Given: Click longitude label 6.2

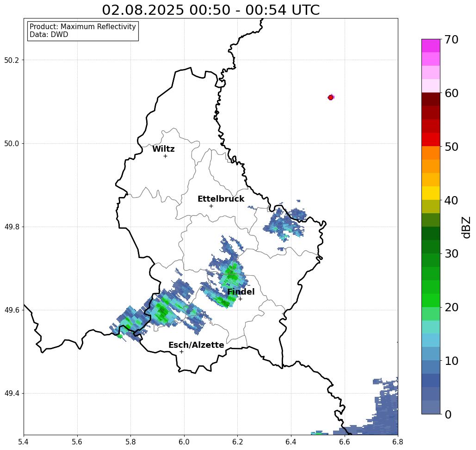Looking at the screenshot, I should 237,442.
